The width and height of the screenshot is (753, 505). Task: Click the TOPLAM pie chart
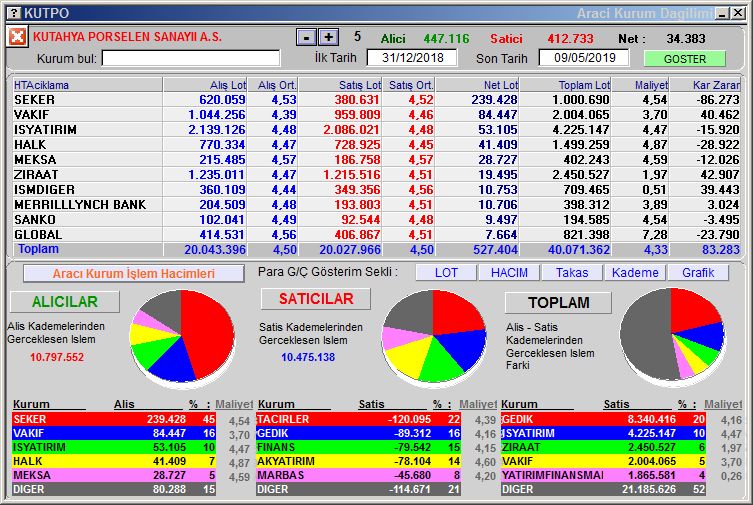pos(672,335)
